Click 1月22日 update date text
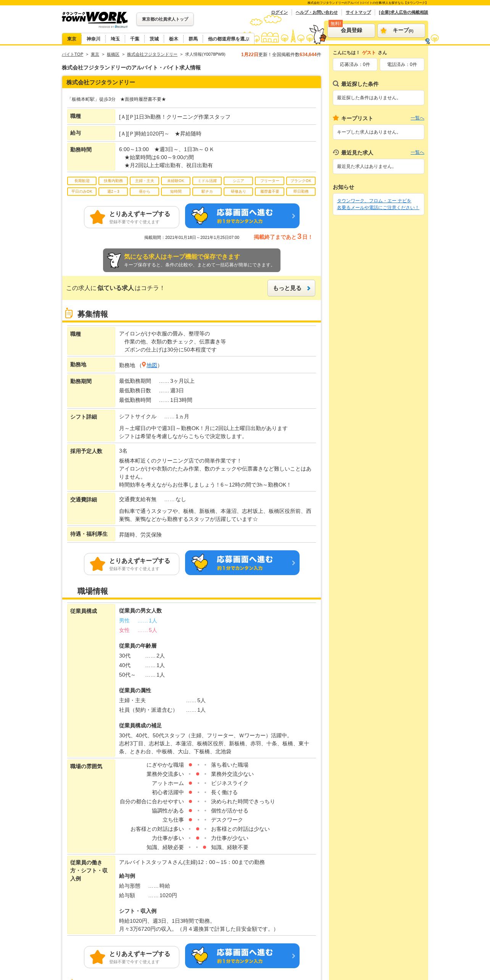 [250, 55]
